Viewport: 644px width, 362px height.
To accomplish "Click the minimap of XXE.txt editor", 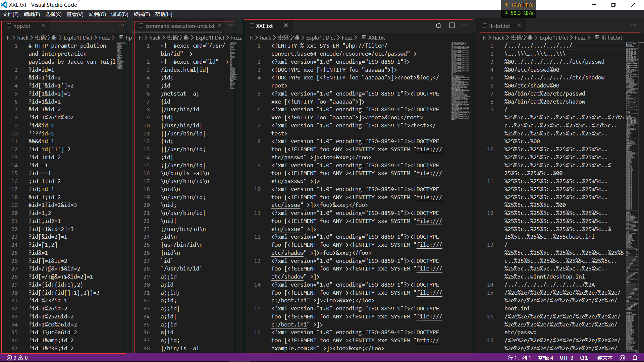I will point(461,80).
